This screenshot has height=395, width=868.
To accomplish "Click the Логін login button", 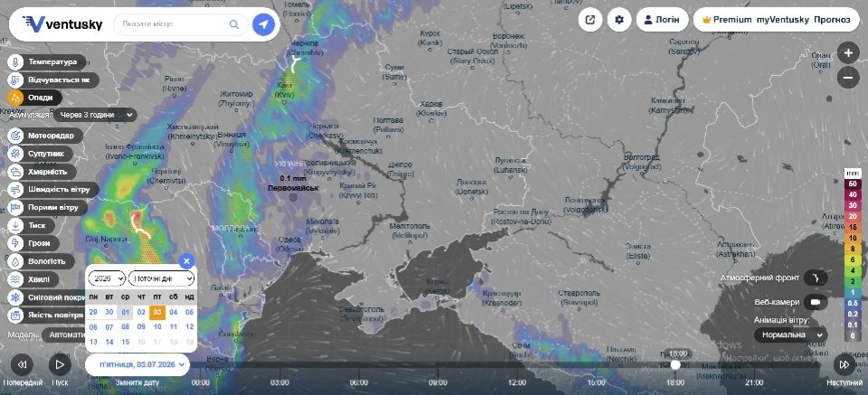I will 662,20.
